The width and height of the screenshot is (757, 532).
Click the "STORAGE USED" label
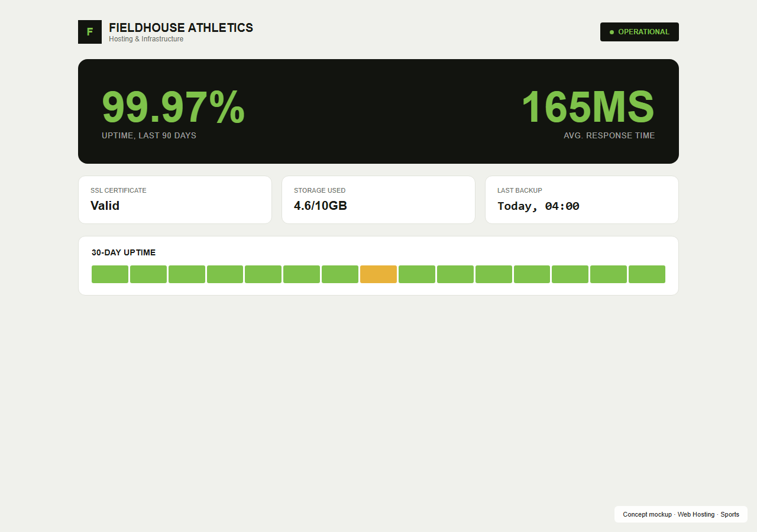(319, 190)
